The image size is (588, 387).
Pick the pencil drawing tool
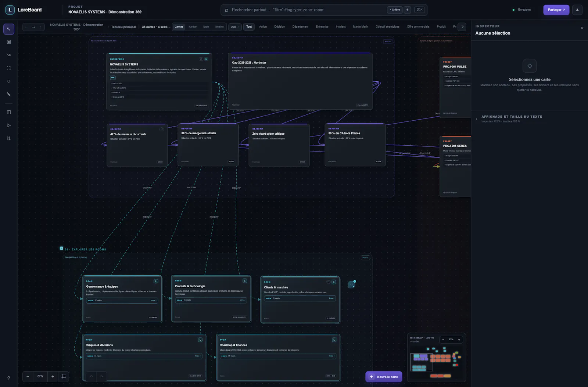pyautogui.click(x=9, y=94)
